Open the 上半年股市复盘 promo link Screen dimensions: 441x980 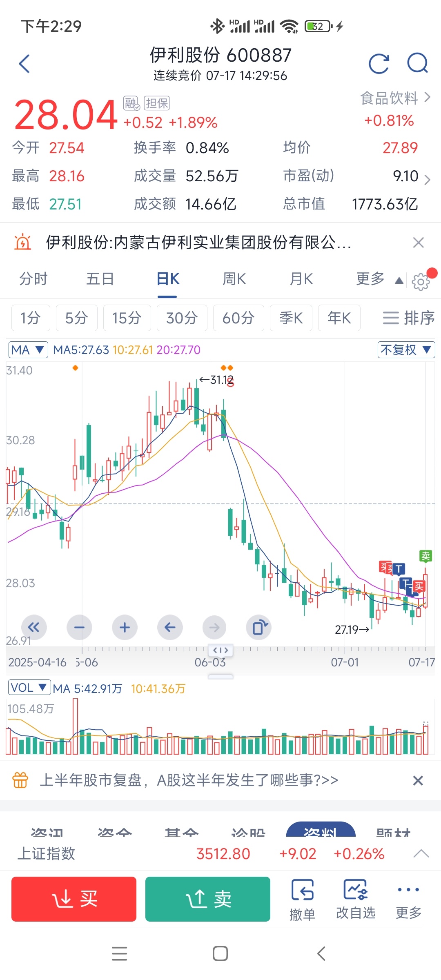point(189,780)
